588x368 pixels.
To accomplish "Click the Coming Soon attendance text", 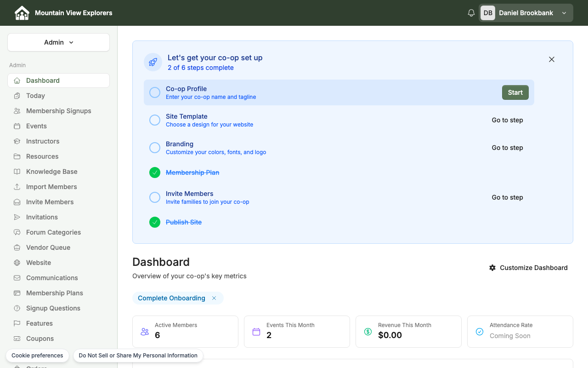I will [x=510, y=336].
